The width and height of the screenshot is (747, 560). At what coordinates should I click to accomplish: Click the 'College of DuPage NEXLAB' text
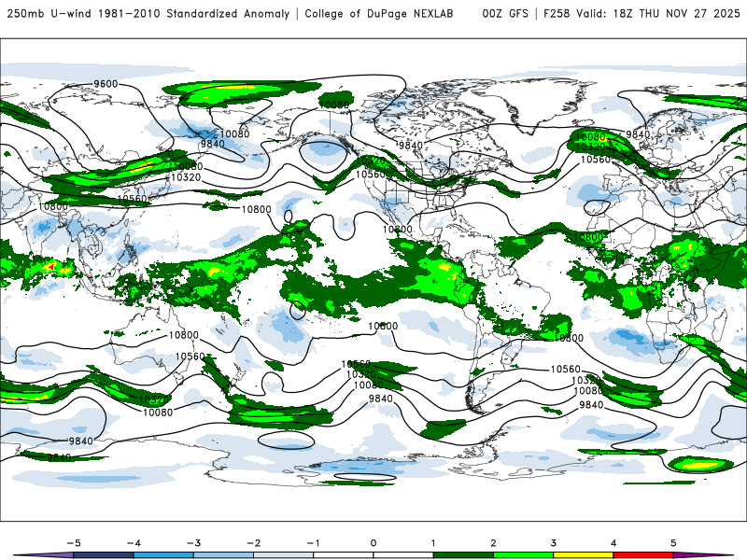[x=379, y=13]
